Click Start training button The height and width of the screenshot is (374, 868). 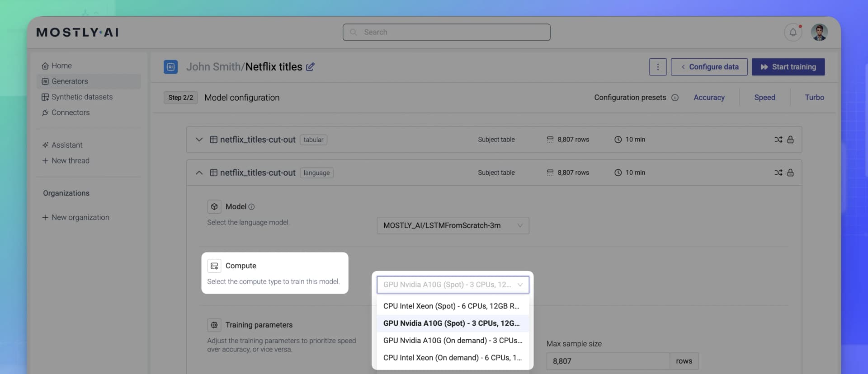coord(788,67)
